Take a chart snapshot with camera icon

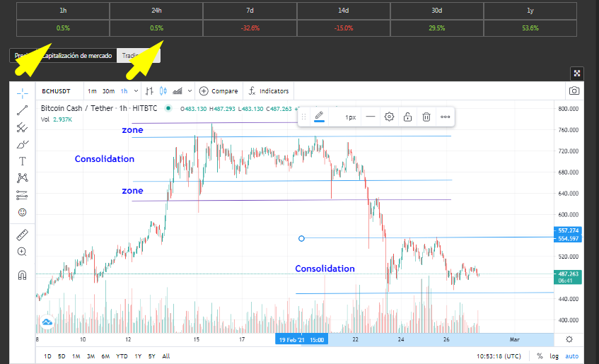(x=574, y=91)
